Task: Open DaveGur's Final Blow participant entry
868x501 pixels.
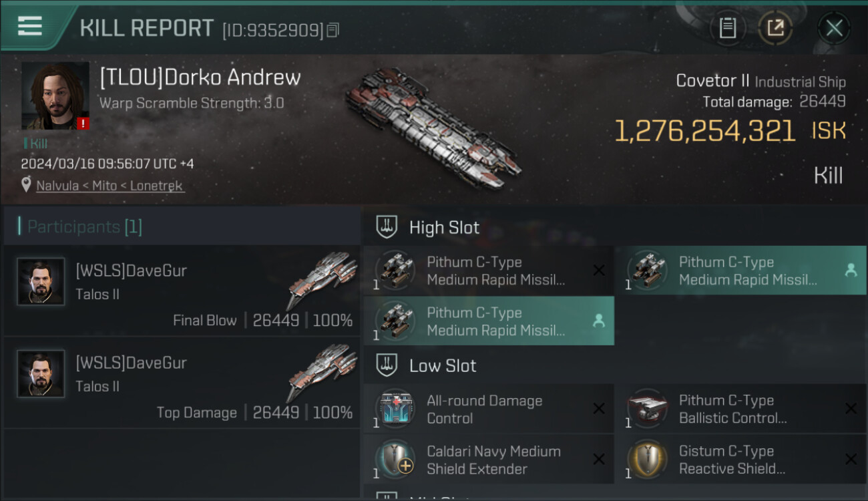Action: (182, 291)
